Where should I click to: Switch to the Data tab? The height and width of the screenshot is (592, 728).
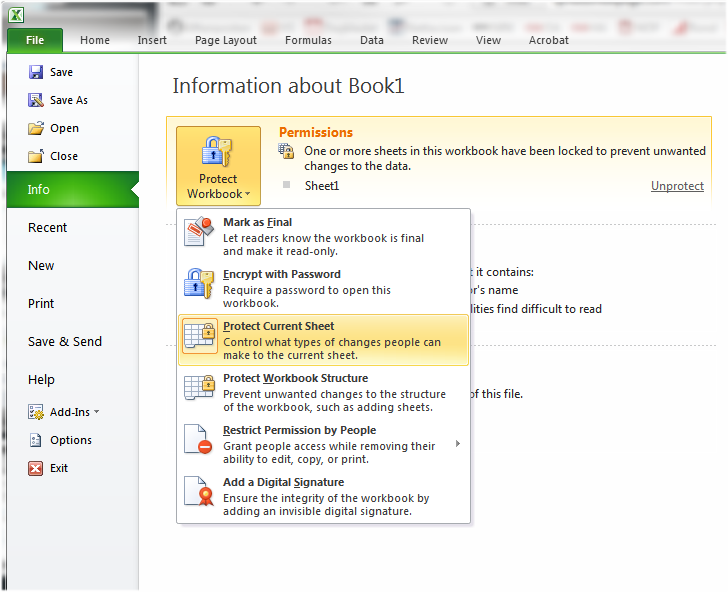[372, 40]
